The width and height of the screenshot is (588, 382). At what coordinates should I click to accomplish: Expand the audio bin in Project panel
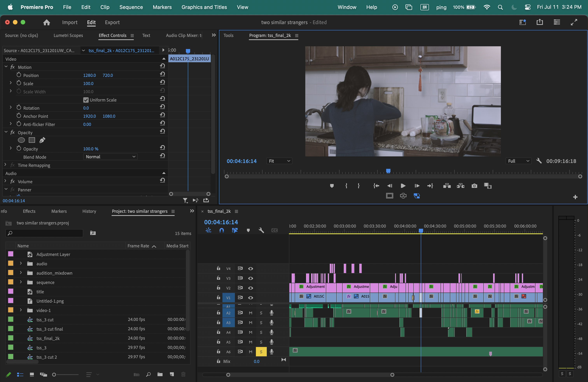coord(21,263)
